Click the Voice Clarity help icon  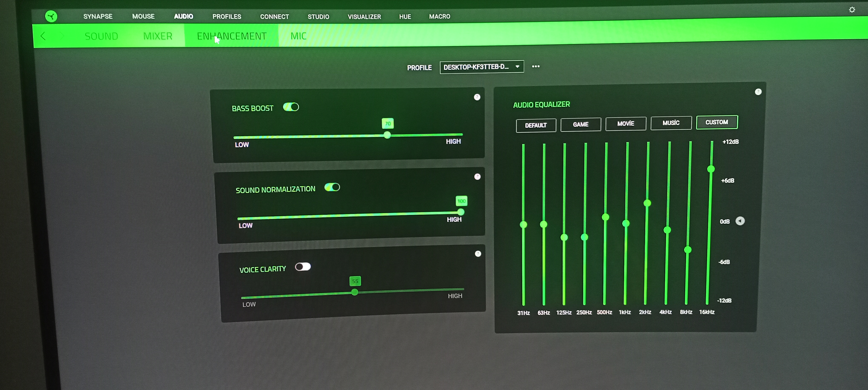tap(478, 254)
